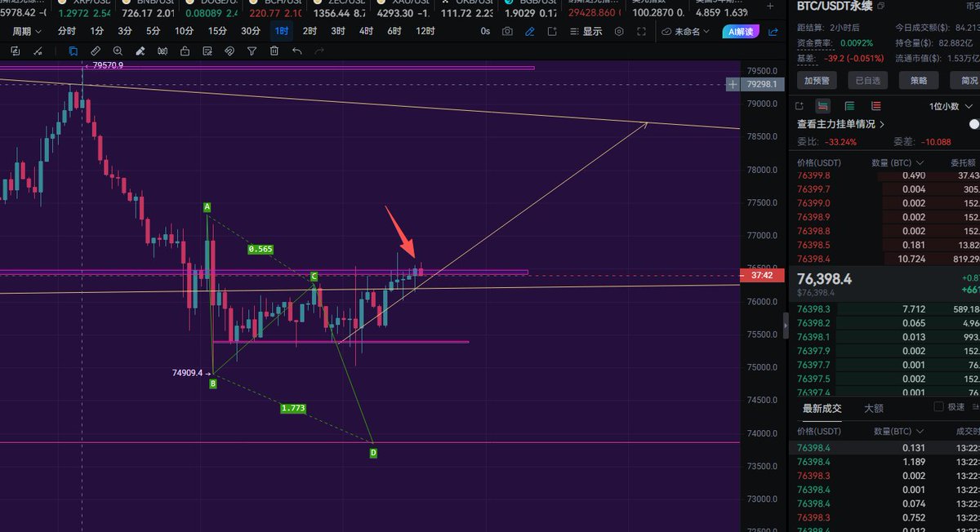Select the 1时 hourly interval
Viewport: 980px width, 532px height.
coord(282,31)
